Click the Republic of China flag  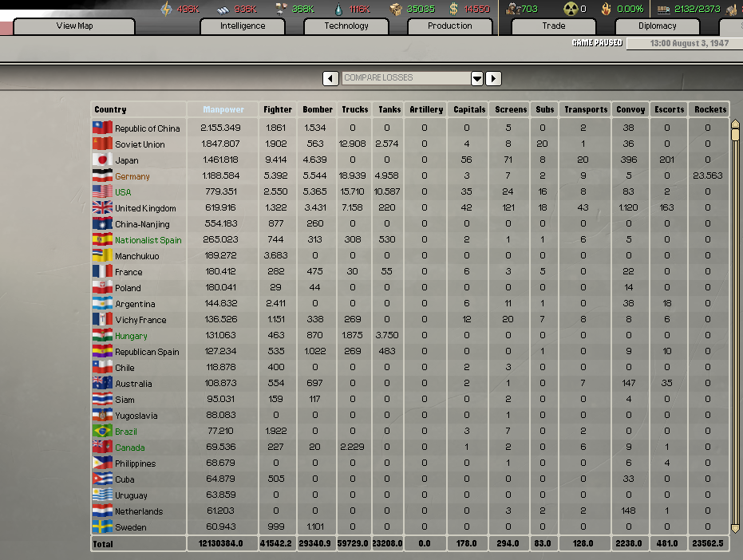pos(102,128)
